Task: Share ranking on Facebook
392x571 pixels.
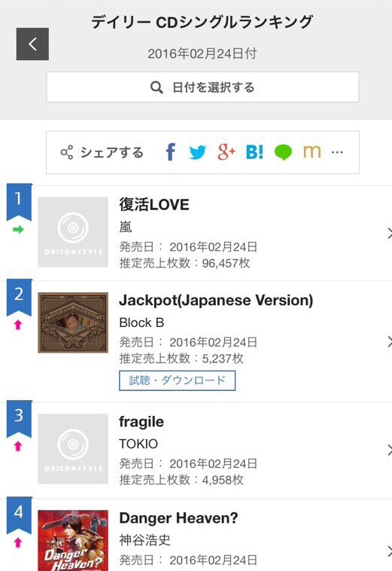Action: pyautogui.click(x=171, y=152)
